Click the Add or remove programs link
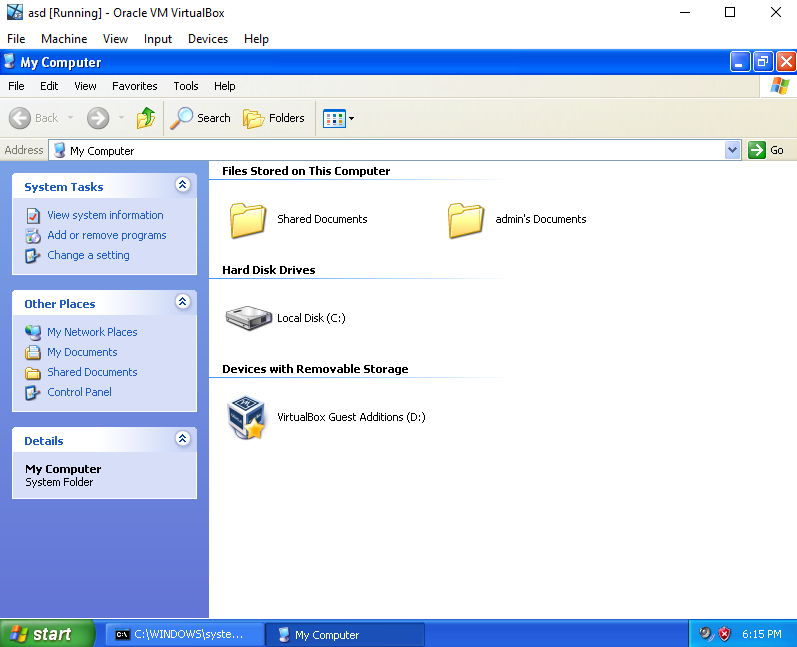 coord(107,235)
